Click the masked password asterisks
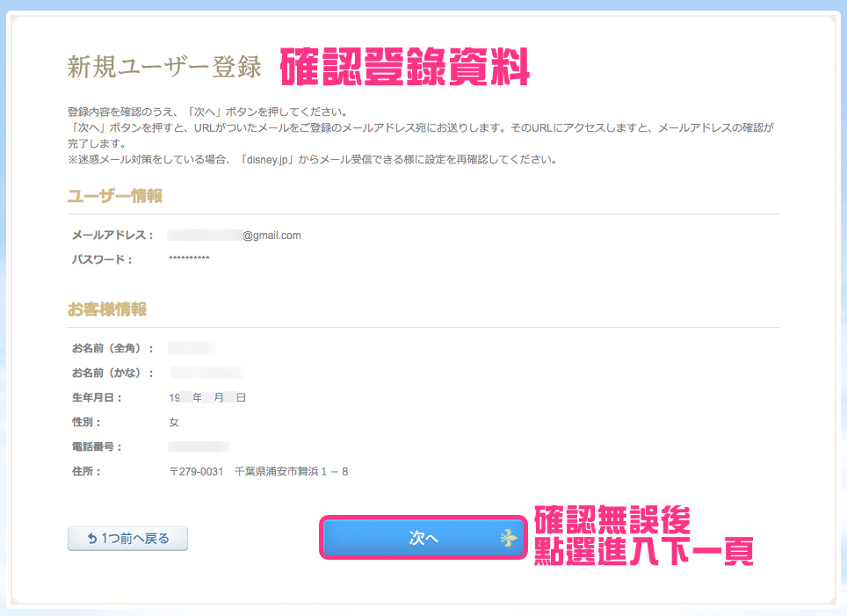Screen dimensions: 847x616 point(189,259)
